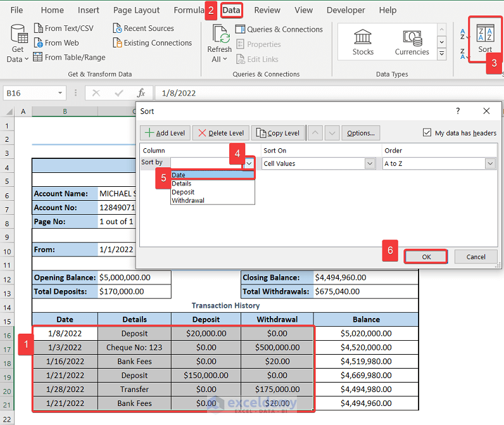The image size is (504, 425).
Task: Move sort level down arrow
Action: click(x=332, y=133)
